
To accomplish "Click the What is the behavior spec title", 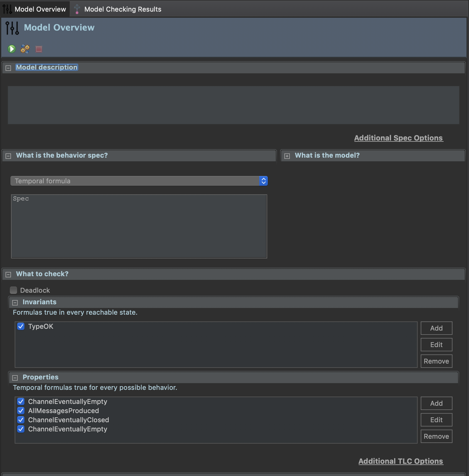I will (62, 155).
